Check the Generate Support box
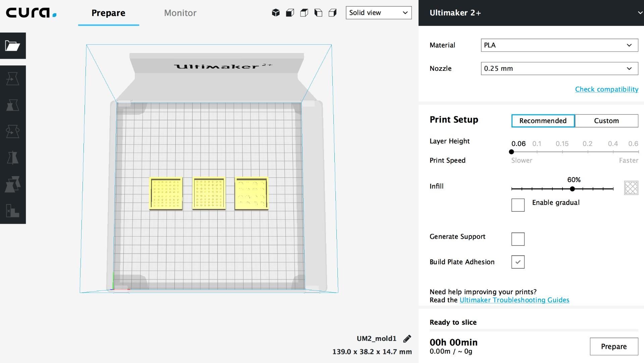The width and height of the screenshot is (644, 363). coord(518,239)
